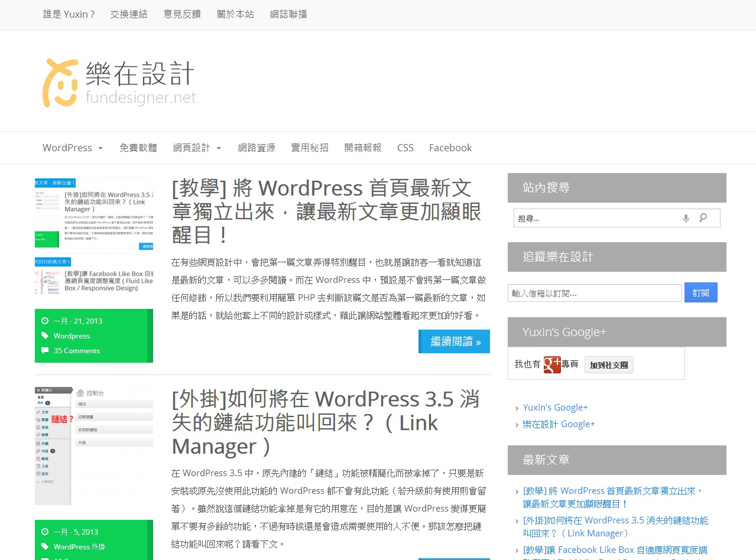Open article title 將 WordPress 首頁最新文章獨立出來
This screenshot has width=756, height=560.
click(x=326, y=211)
